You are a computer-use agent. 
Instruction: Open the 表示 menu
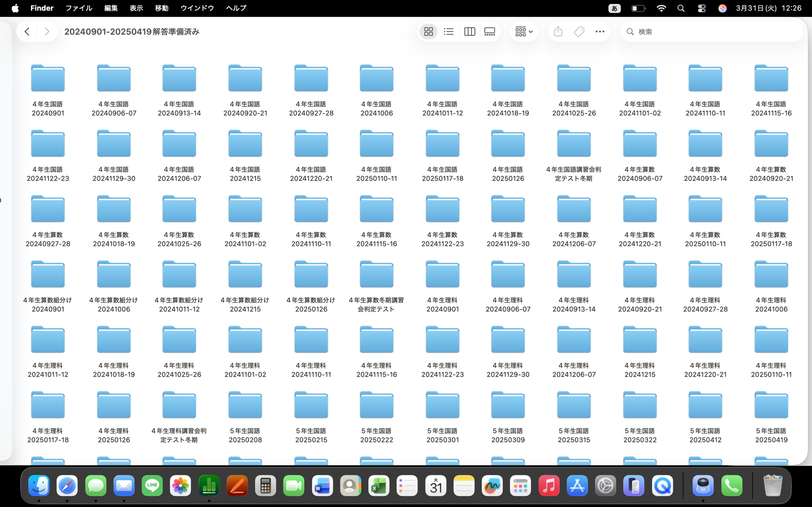point(136,8)
